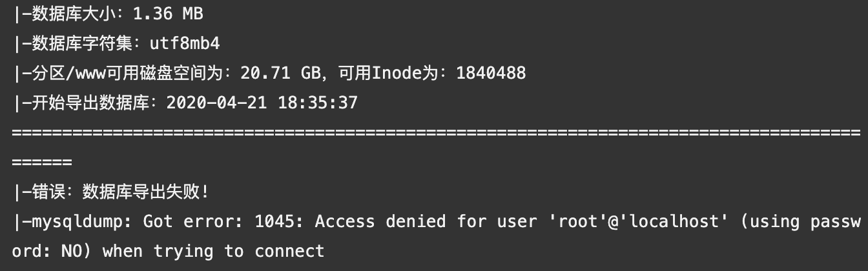Click the Inode count 1840488
868x271 pixels.
point(491,73)
